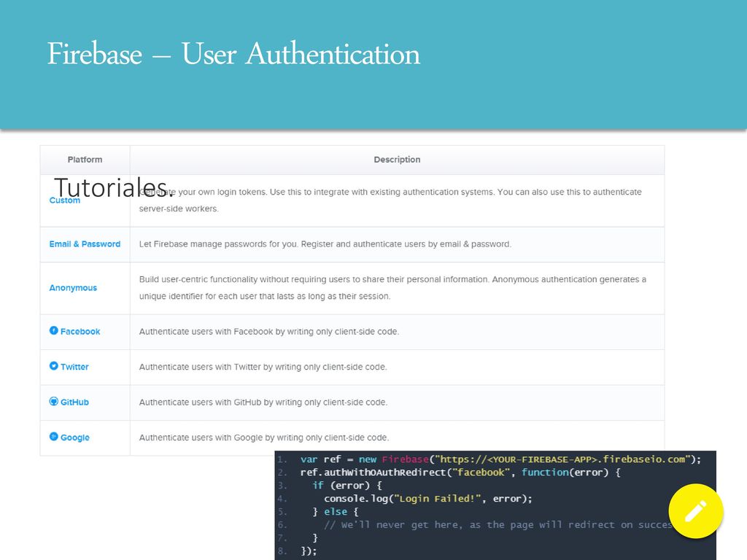Select the slide title Firebase – User Authentication
The width and height of the screenshot is (747, 560).
[233, 53]
